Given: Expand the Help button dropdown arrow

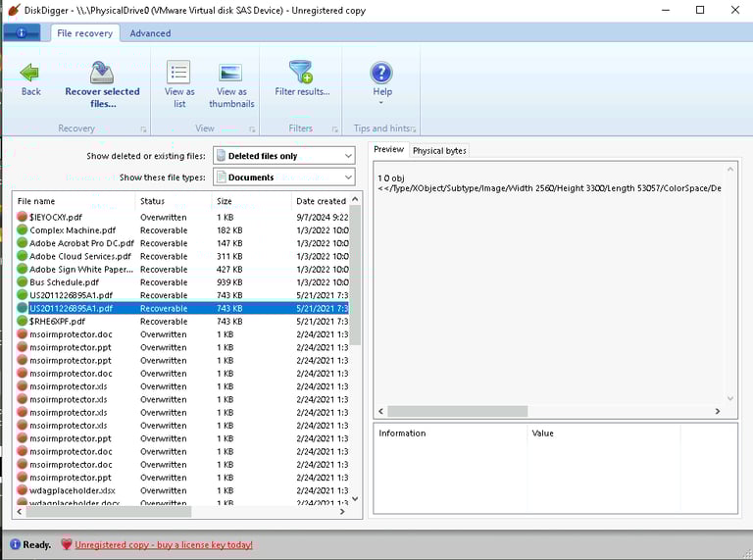Looking at the screenshot, I should pyautogui.click(x=381, y=103).
